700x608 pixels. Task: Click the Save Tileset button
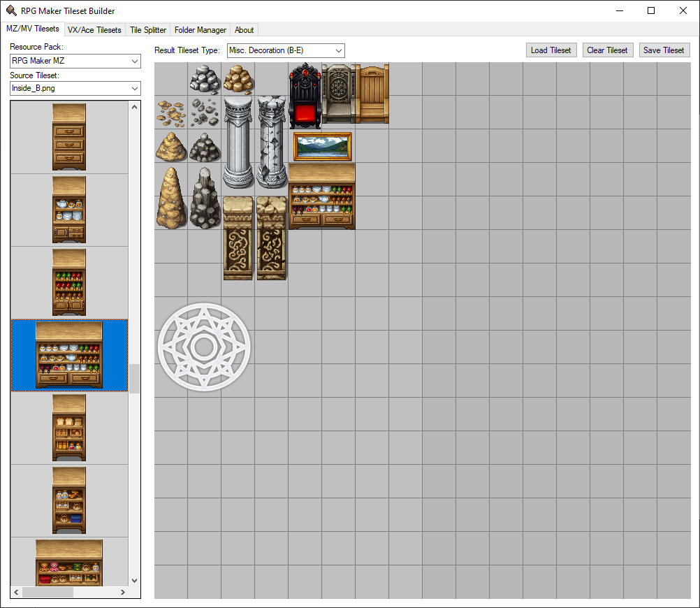664,50
